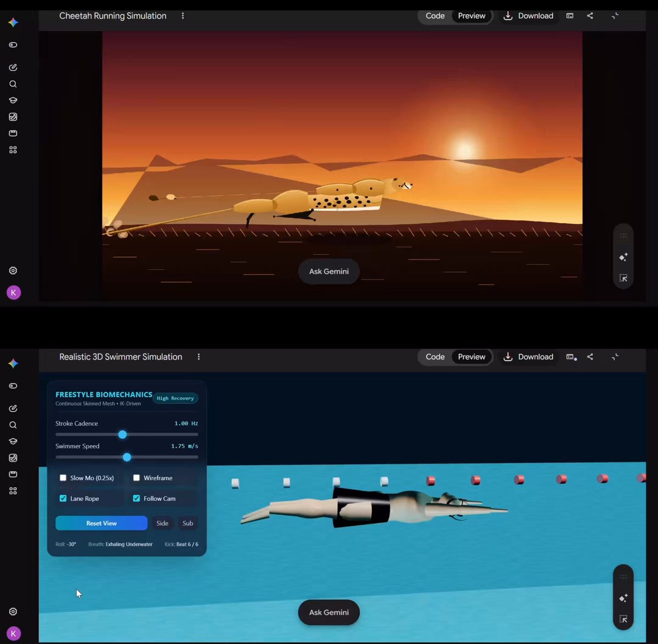Collapse the Swimmer simulation canvas view
This screenshot has width=658, height=644.
[x=615, y=357]
